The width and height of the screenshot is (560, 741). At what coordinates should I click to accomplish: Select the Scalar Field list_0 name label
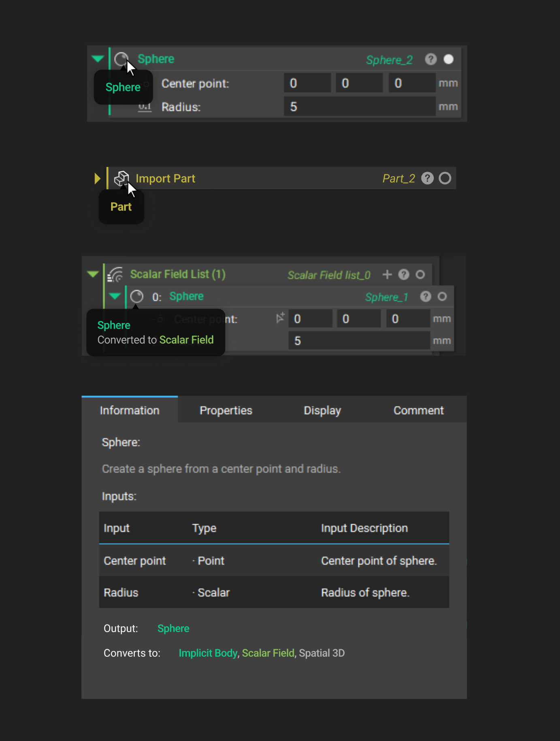(x=329, y=275)
